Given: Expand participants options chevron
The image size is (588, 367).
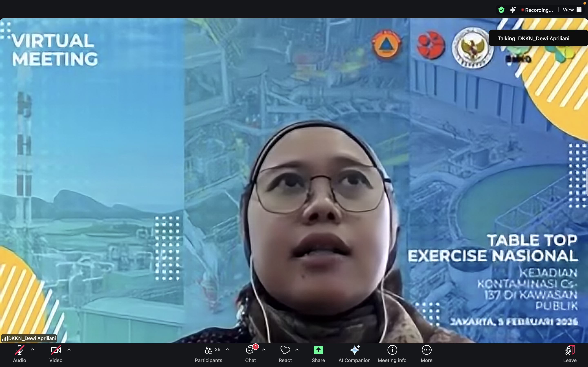Looking at the screenshot, I should coord(227,349).
